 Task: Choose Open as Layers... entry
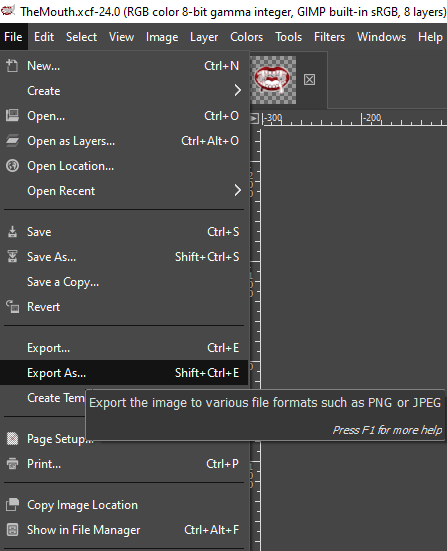pos(124,141)
